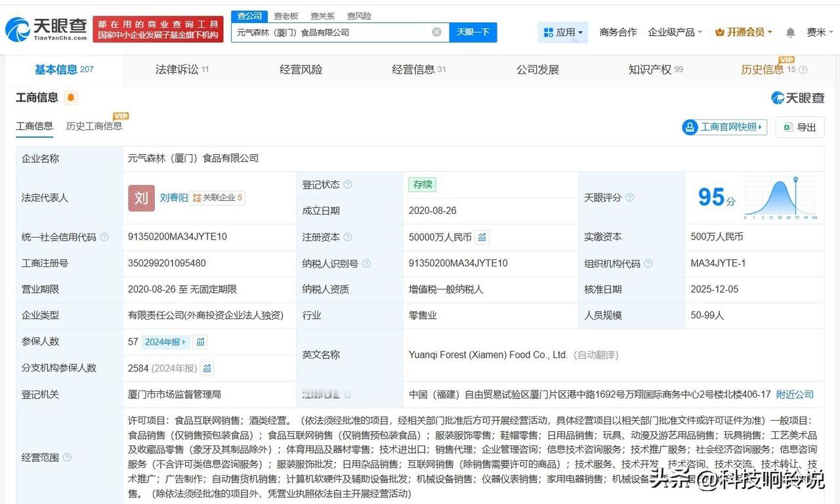This screenshot has width=840, height=504.
Task: Switch to the 公司发展 tab
Action: pos(537,70)
